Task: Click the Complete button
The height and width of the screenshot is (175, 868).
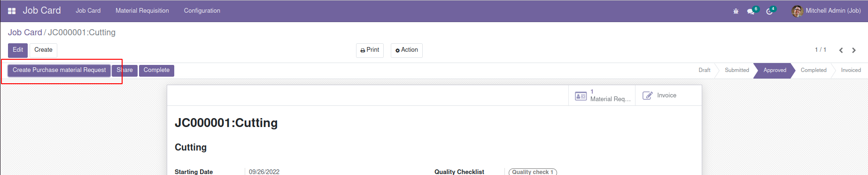Action: pyautogui.click(x=157, y=71)
